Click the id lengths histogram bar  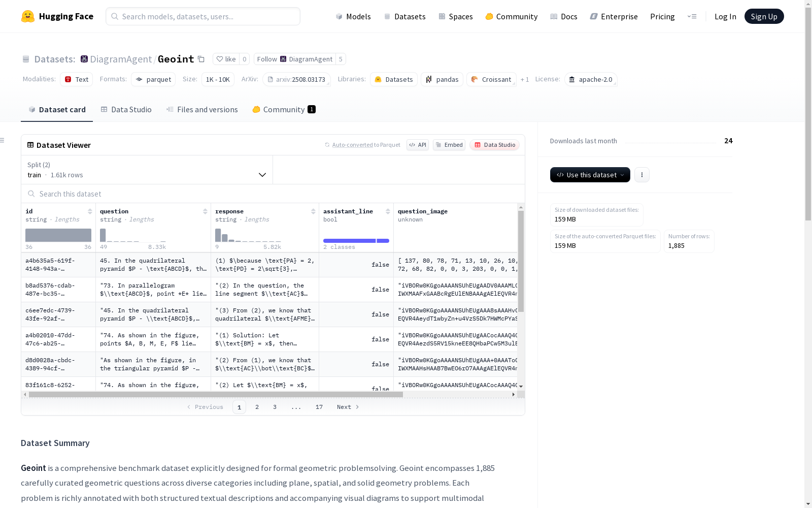(58, 235)
